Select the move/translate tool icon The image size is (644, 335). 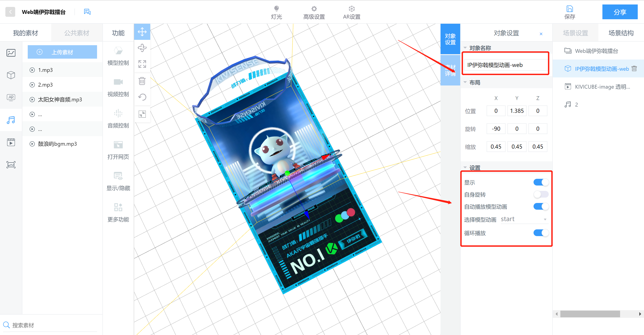pos(142,32)
